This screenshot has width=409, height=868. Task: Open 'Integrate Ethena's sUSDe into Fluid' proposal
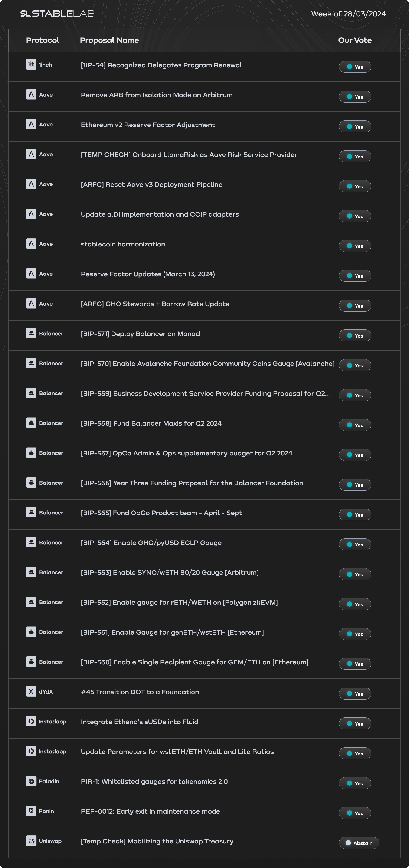(139, 722)
